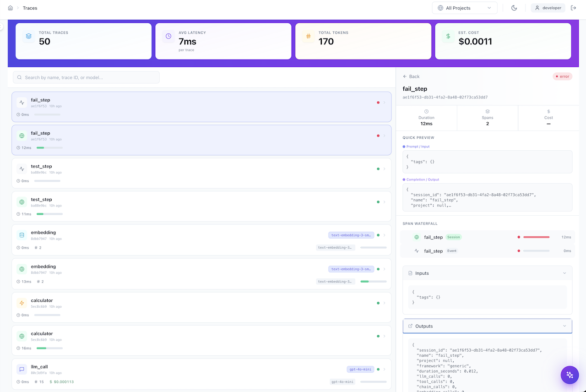The width and height of the screenshot is (586, 392).
Task: Click Back in the detail panel
Action: point(411,76)
